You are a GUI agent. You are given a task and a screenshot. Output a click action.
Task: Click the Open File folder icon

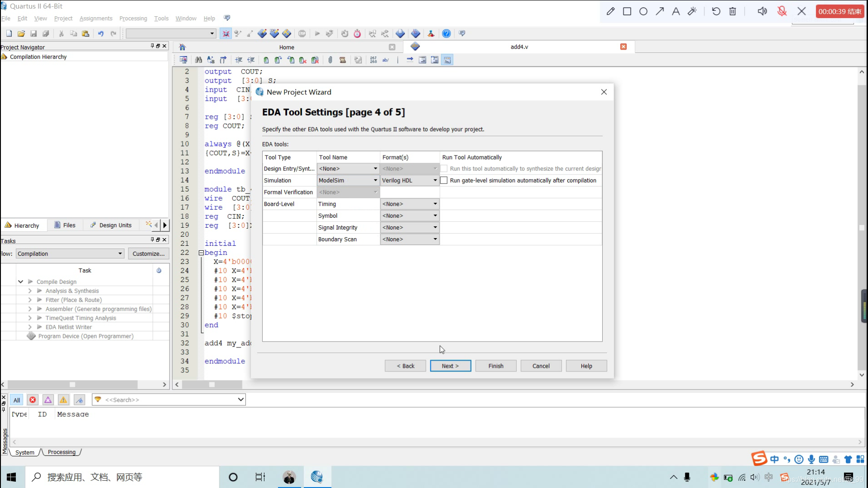[21, 33]
